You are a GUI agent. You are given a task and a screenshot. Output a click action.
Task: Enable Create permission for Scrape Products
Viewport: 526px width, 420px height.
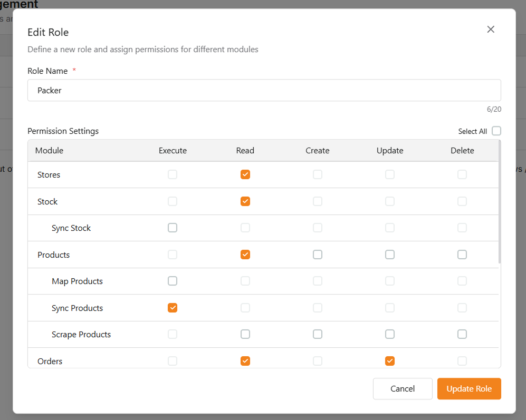[318, 334]
